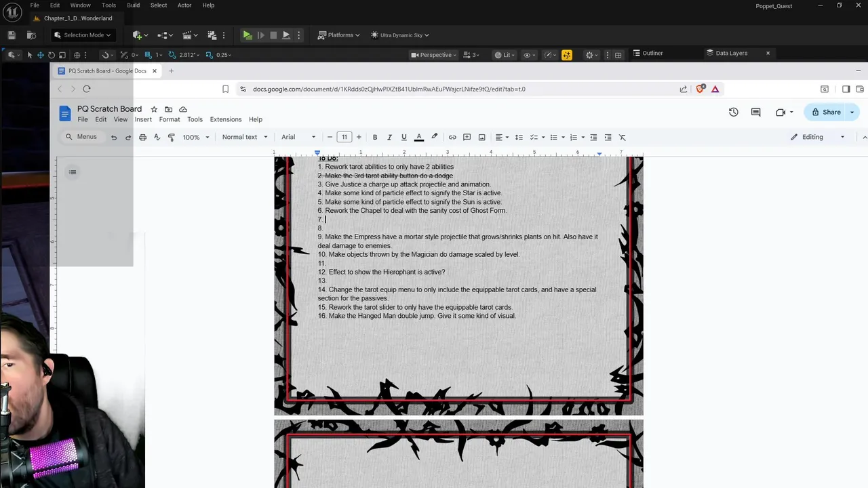Click the viewport layout grid icon
This screenshot has width=868, height=488.
point(618,55)
